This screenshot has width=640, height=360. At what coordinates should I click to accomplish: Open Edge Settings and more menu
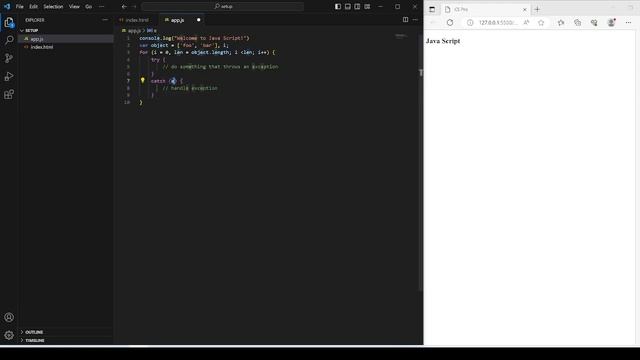629,22
